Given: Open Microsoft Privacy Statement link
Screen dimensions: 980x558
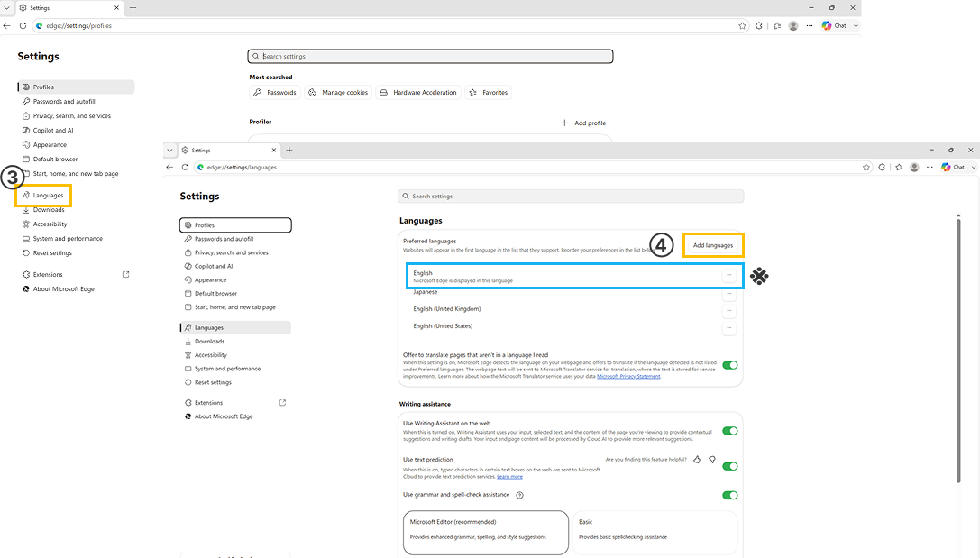Looking at the screenshot, I should coord(628,376).
